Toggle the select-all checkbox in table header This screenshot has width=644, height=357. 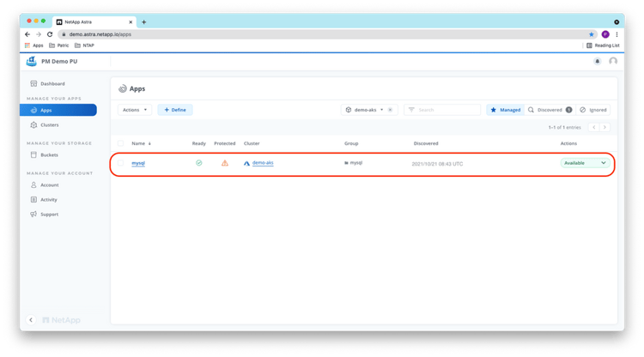[120, 143]
